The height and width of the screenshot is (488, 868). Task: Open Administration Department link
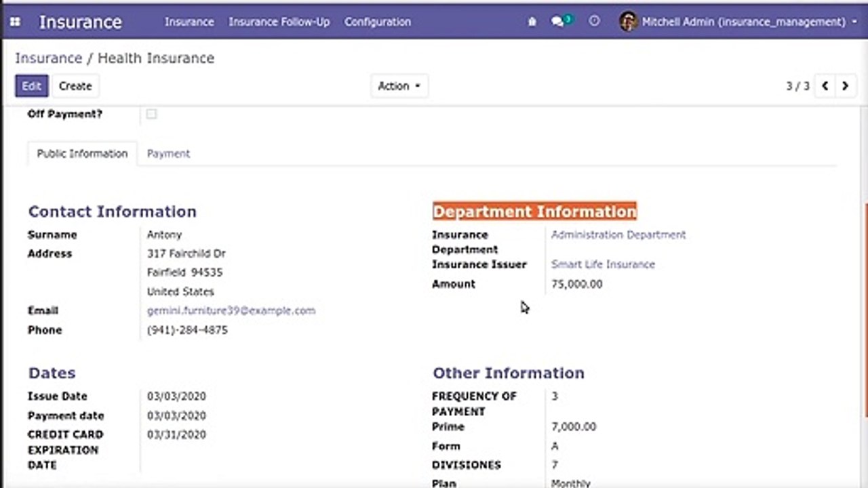[x=618, y=235]
